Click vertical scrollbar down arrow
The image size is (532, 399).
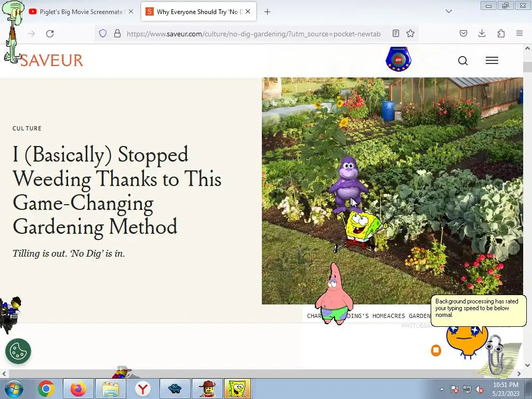(527, 365)
